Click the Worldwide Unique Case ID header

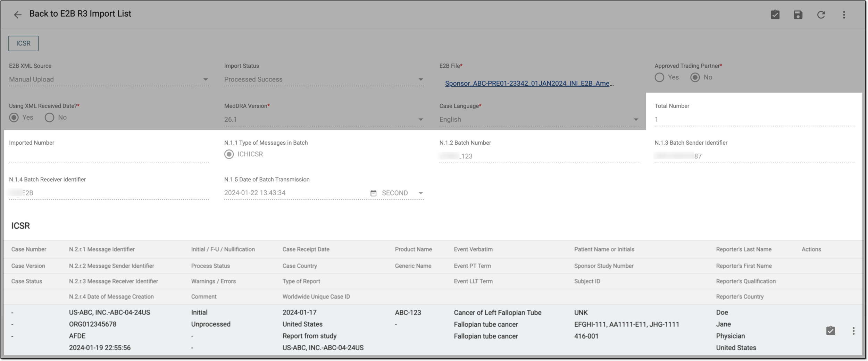click(x=316, y=297)
